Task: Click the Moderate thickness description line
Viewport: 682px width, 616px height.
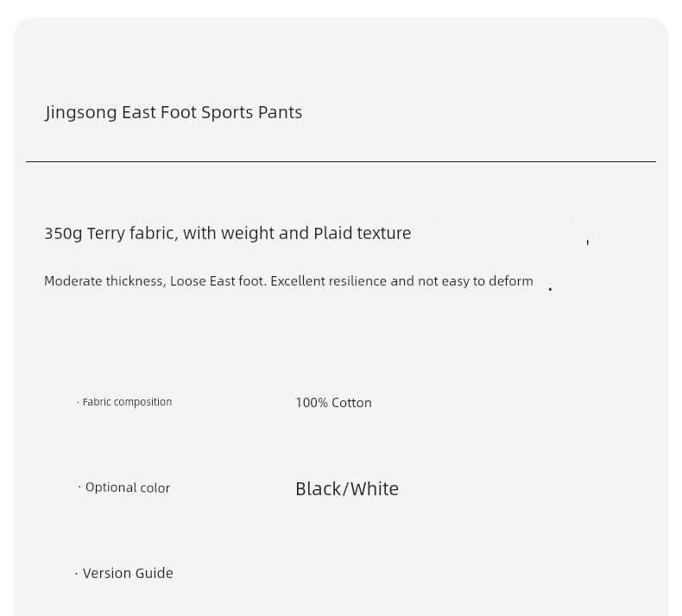Action: (x=288, y=281)
